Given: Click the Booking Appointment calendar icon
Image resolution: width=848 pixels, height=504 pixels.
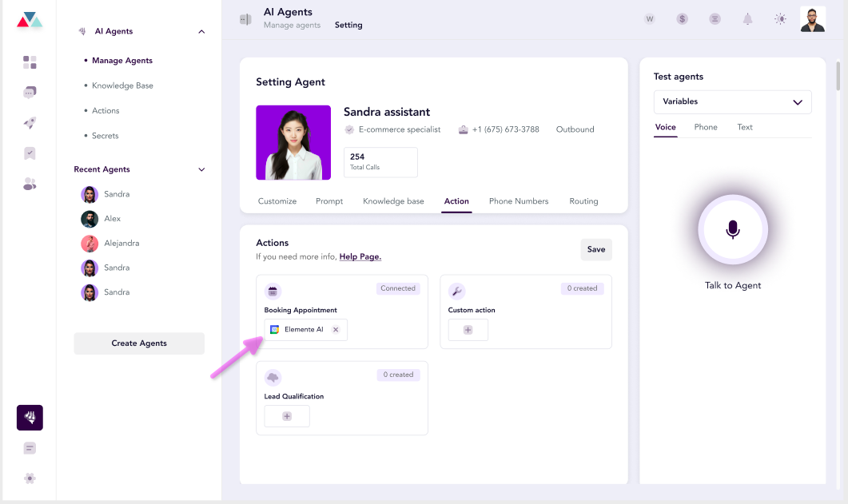Looking at the screenshot, I should 273,292.
